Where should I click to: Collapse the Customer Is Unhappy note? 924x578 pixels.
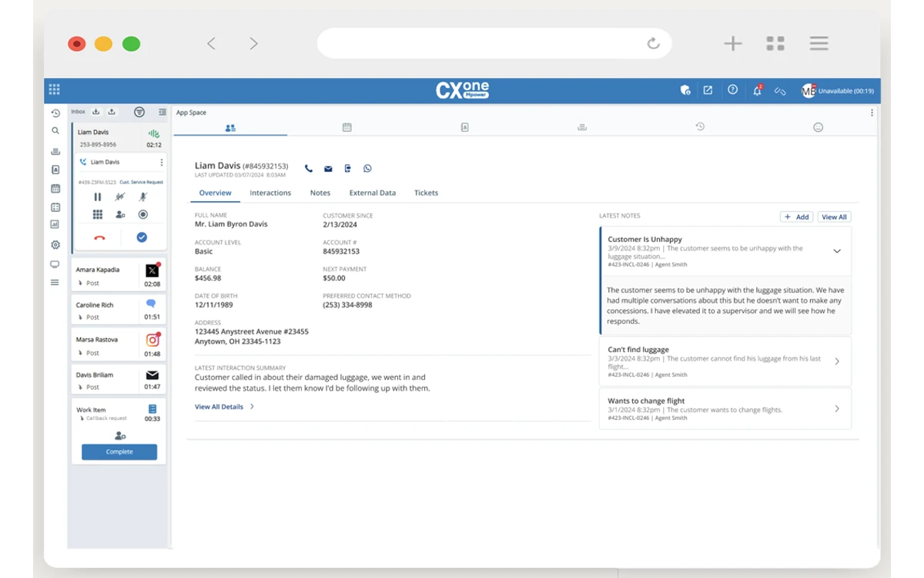click(x=837, y=251)
